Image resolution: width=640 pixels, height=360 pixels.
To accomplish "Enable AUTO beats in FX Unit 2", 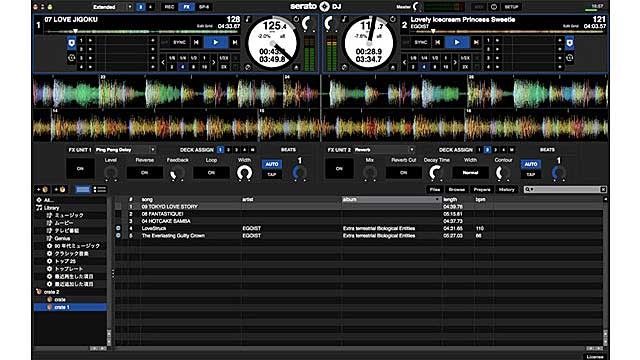I will point(531,164).
